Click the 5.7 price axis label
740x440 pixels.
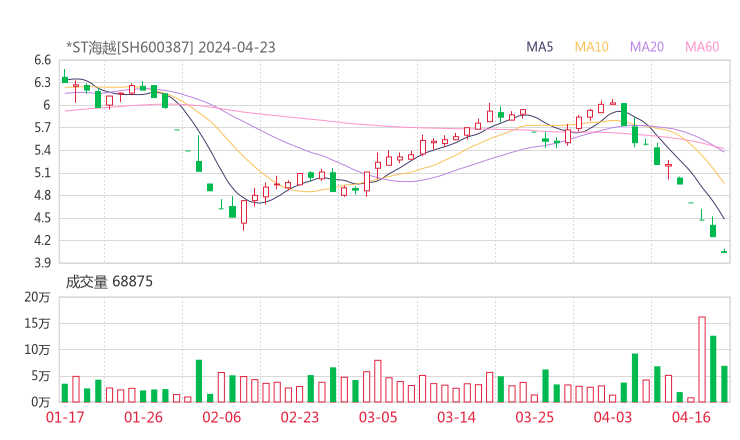click(42, 128)
